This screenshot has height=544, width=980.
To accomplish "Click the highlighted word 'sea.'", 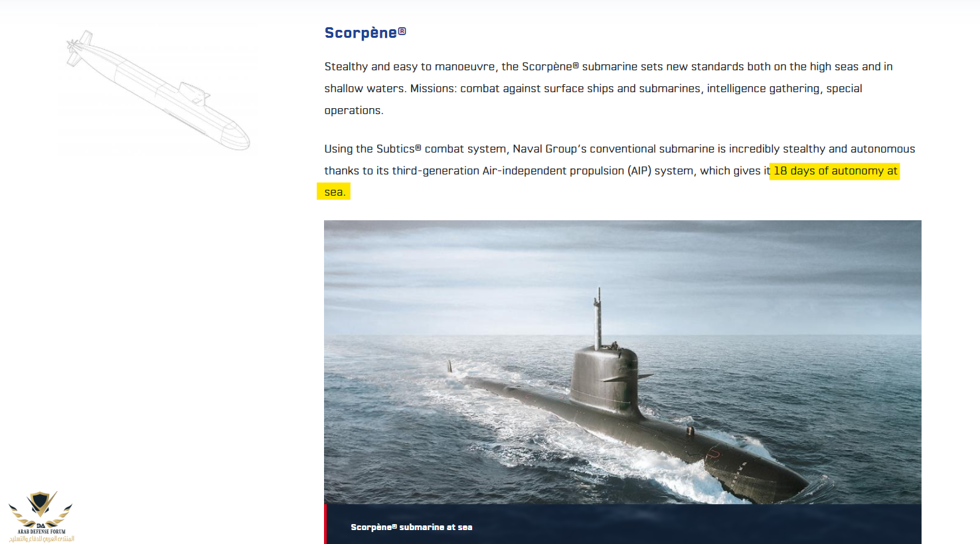I will (334, 192).
